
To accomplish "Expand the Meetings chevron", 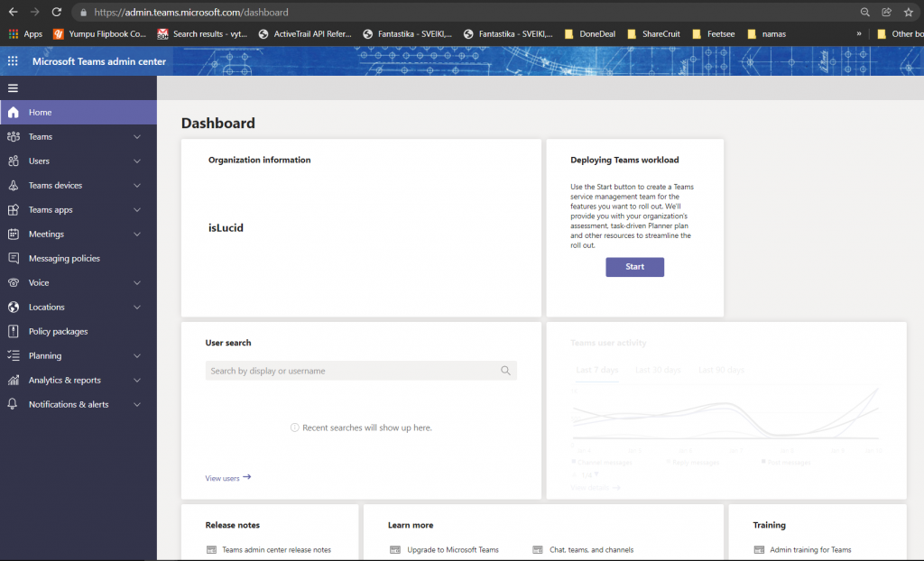I will [137, 234].
